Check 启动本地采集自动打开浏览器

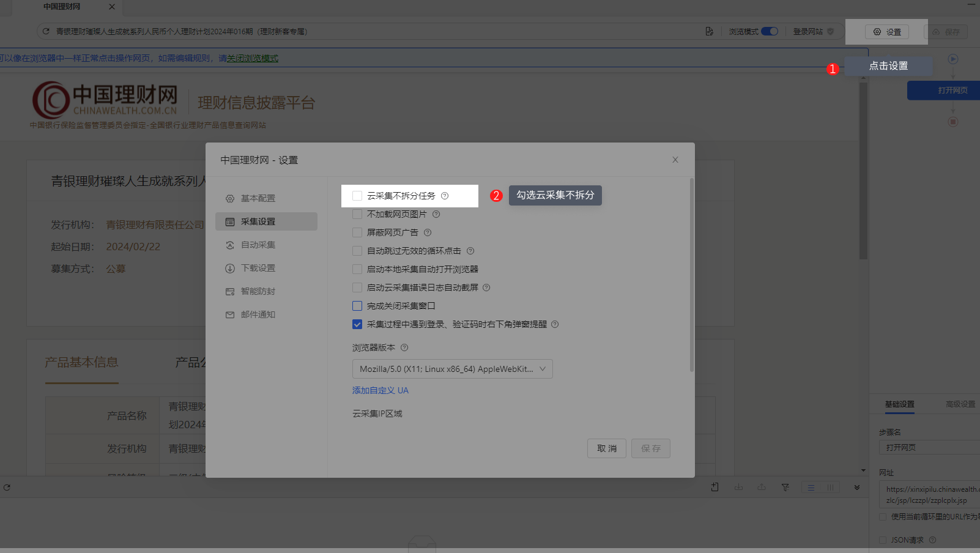click(357, 269)
